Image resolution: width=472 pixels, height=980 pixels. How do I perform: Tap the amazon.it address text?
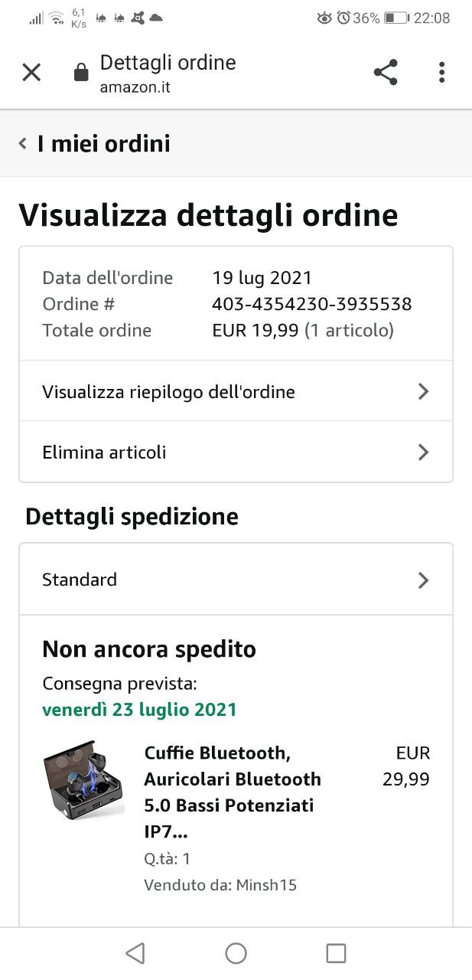[x=135, y=87]
